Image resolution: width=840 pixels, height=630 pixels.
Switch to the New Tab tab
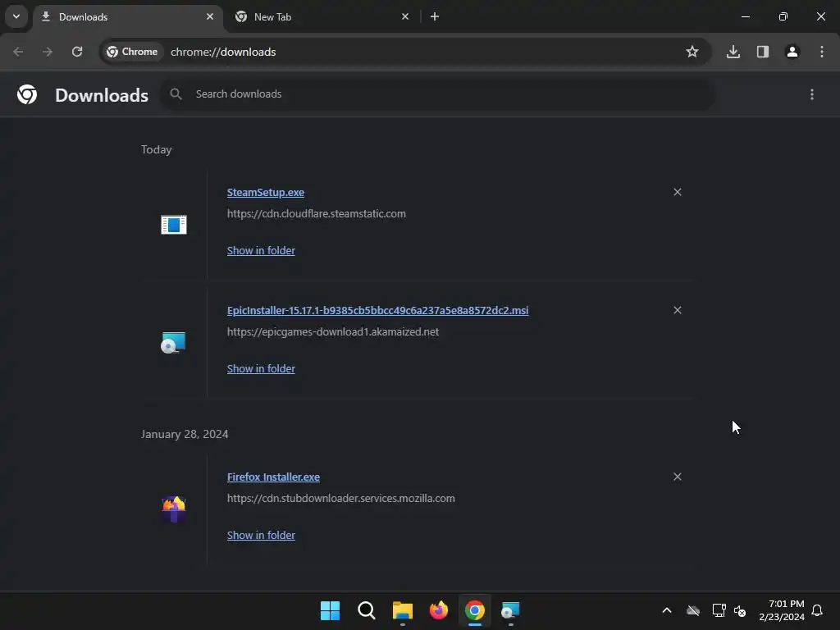tap(322, 16)
